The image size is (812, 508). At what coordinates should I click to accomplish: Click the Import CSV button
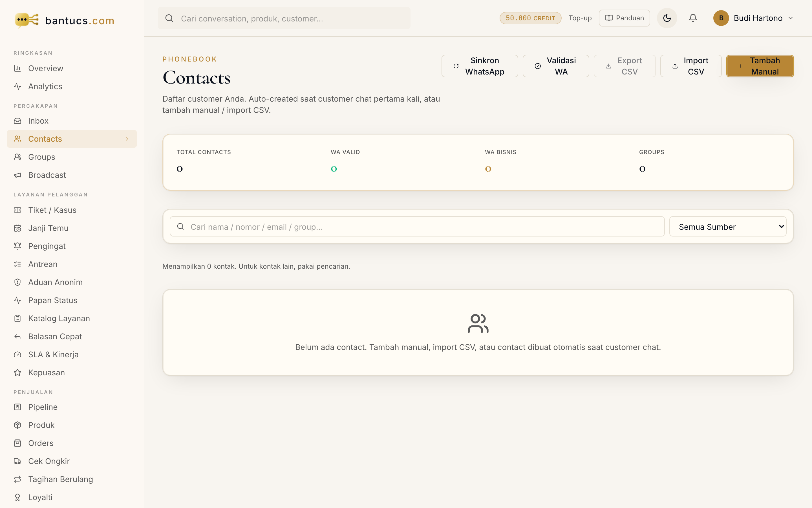point(691,66)
